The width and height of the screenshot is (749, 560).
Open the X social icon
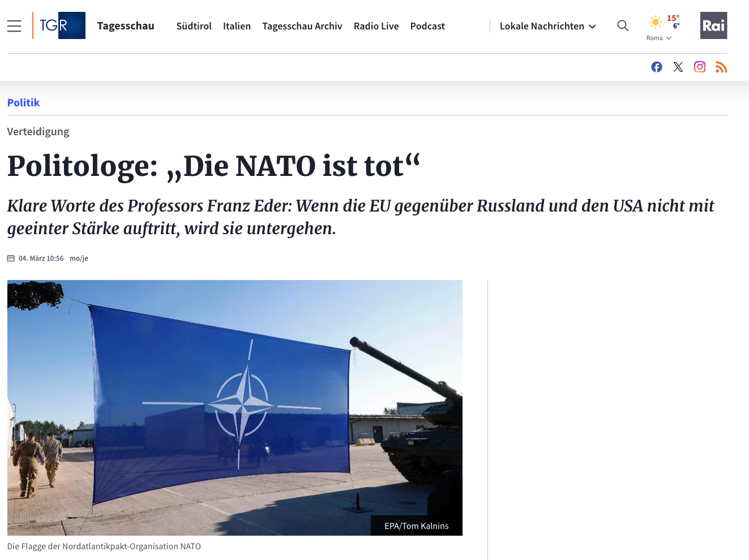point(678,67)
